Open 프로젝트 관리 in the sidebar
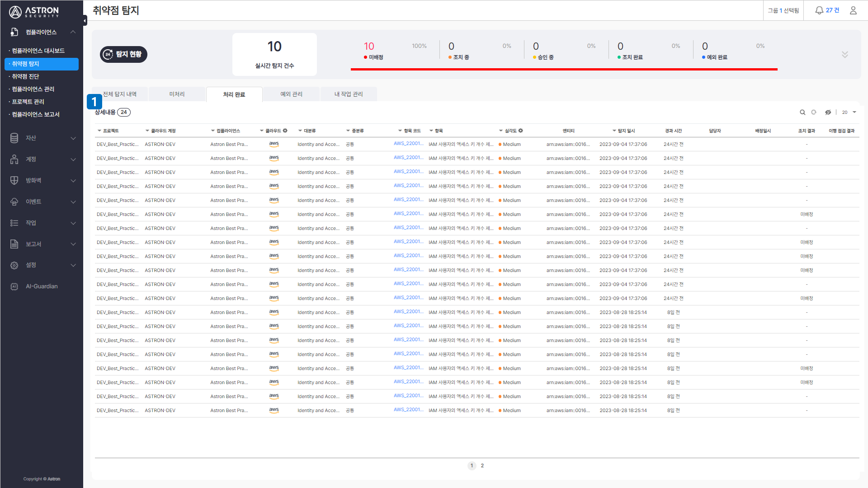 point(28,102)
